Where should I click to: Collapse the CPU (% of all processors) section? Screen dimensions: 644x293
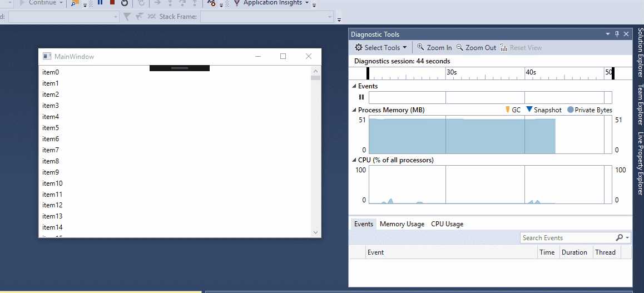pyautogui.click(x=354, y=160)
